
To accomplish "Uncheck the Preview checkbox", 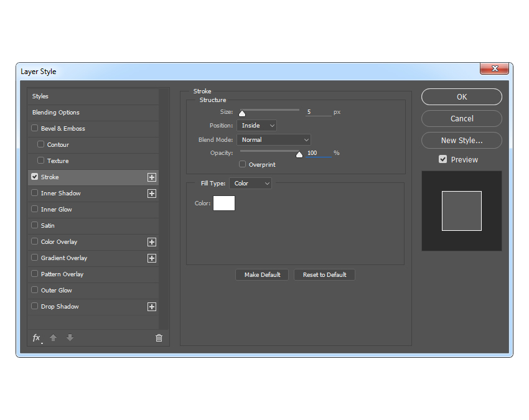I will [443, 160].
